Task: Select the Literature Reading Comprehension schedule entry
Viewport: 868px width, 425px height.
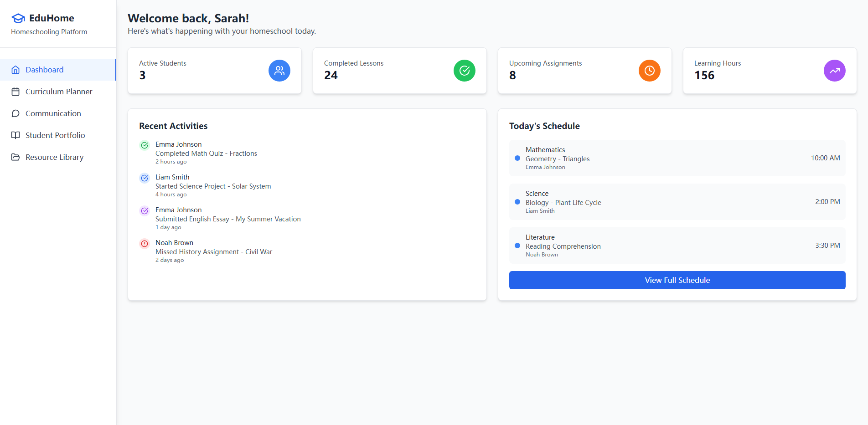Action: pyautogui.click(x=677, y=246)
